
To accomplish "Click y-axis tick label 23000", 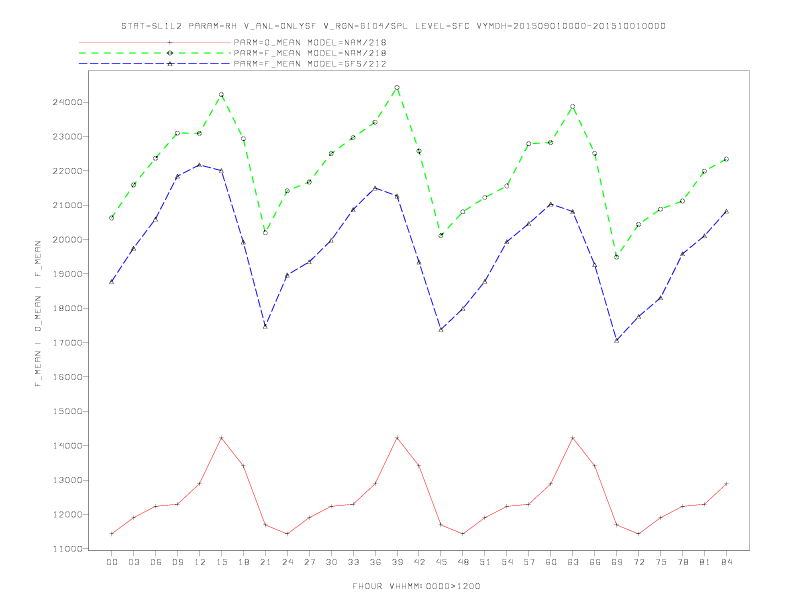I will pyautogui.click(x=67, y=137).
